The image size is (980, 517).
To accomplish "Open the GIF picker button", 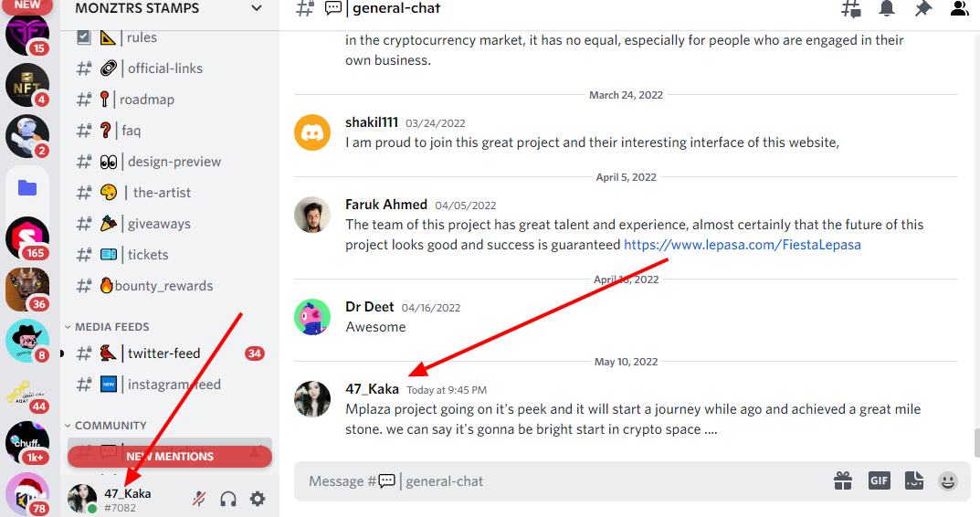I will click(x=879, y=480).
